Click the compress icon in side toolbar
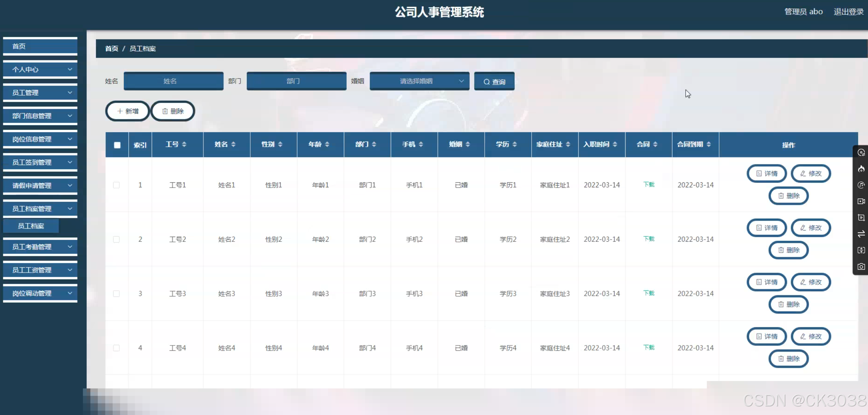 pyautogui.click(x=861, y=250)
